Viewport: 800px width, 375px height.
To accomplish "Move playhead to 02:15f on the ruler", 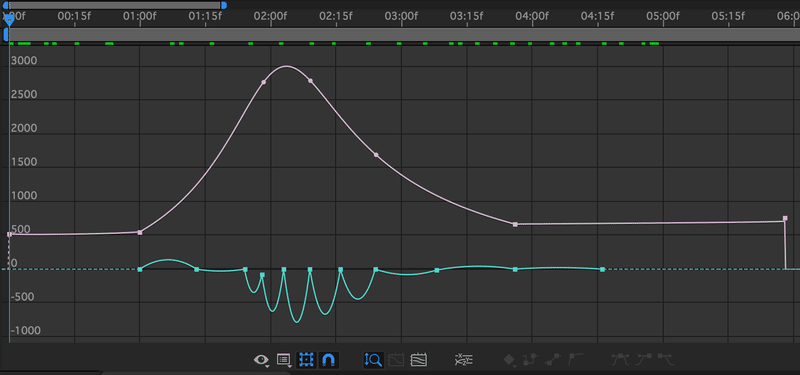I will [336, 16].
